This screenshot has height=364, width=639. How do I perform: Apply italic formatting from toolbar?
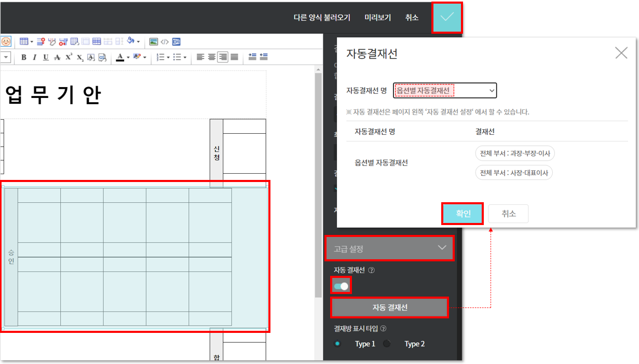point(35,57)
